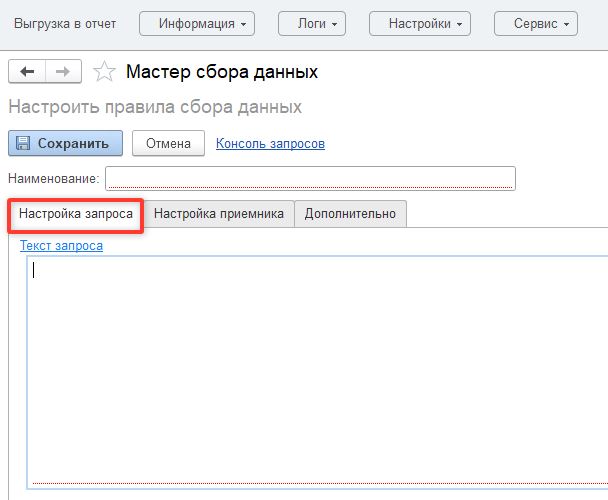The height and width of the screenshot is (500, 608).
Task: Click the Настроить правила сбора данных subtitle
Action: 155,107
